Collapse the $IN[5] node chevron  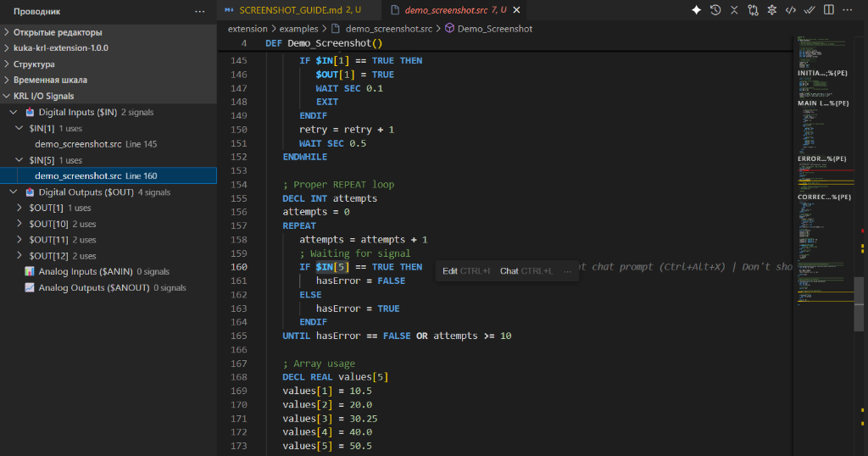pos(19,160)
